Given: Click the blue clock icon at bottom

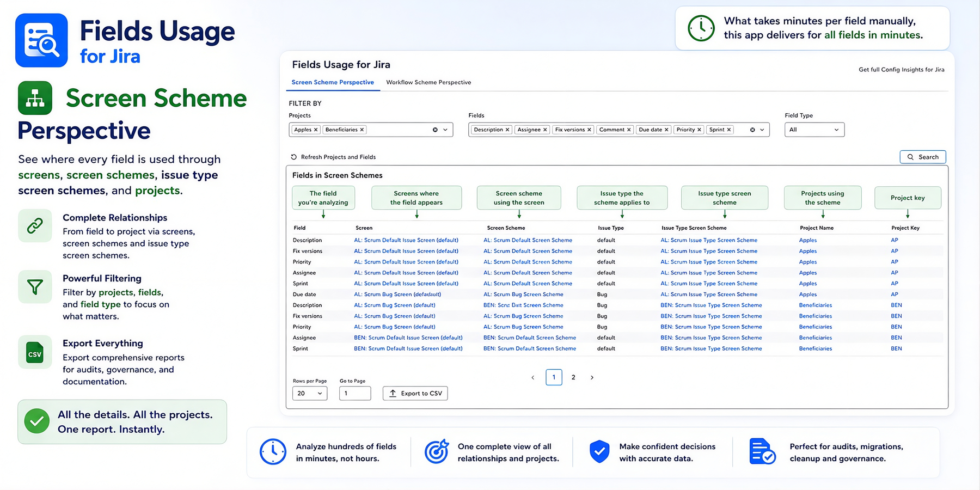Looking at the screenshot, I should click(x=273, y=452).
